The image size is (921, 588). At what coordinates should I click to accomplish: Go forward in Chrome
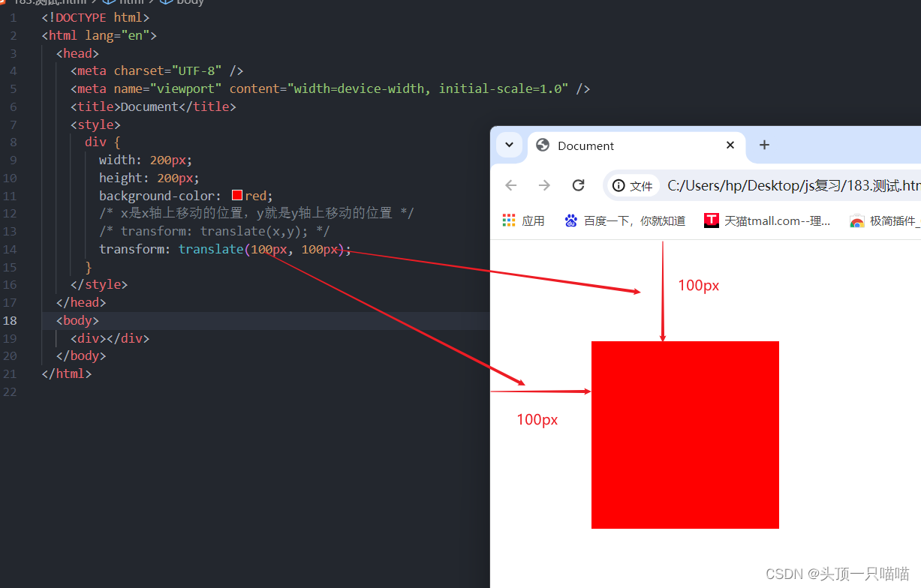coord(544,185)
